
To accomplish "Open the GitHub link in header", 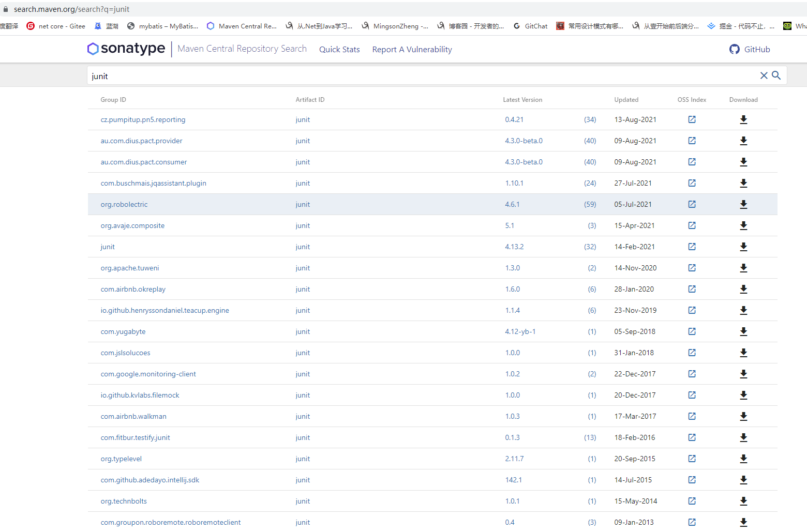I will click(x=750, y=49).
